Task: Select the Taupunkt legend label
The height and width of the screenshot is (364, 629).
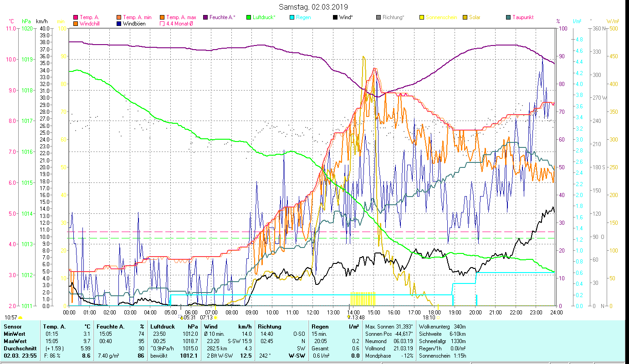Action: tap(522, 18)
